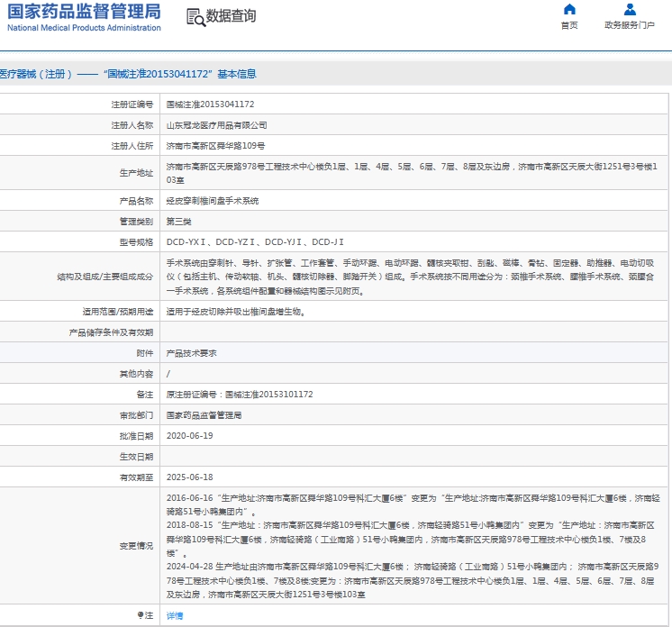Click the 产品技术要求 attachment value

click(191, 353)
